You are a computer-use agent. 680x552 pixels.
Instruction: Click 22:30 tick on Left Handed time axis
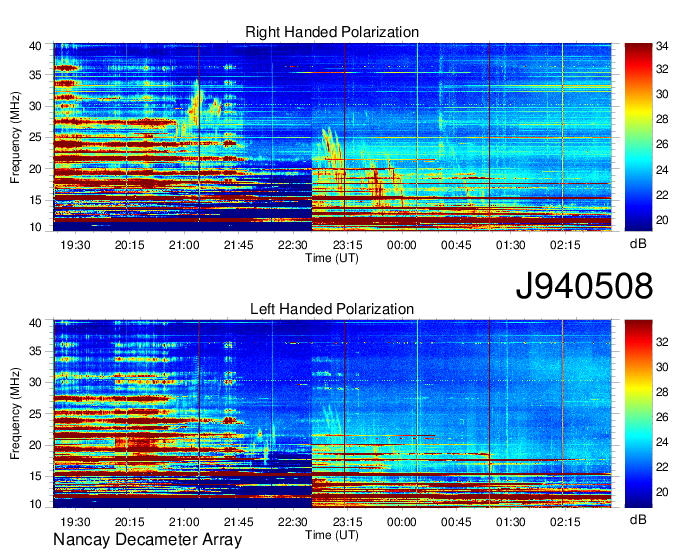[293, 522]
